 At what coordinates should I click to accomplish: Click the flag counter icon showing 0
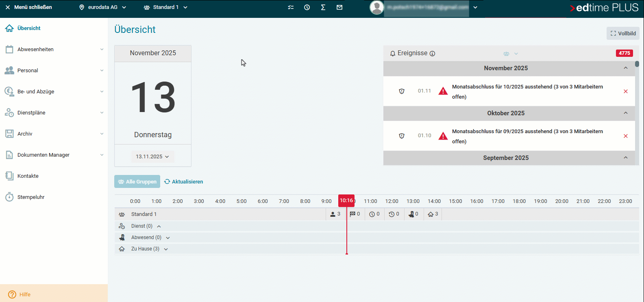point(352,214)
